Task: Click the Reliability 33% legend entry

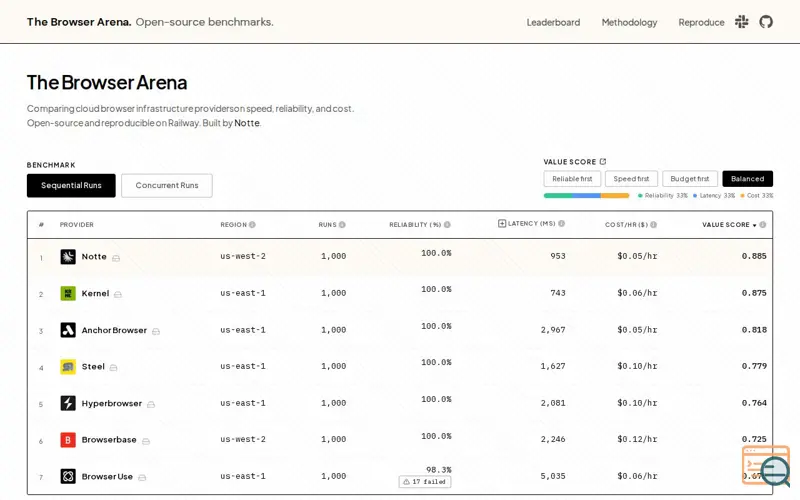Action: (663, 195)
